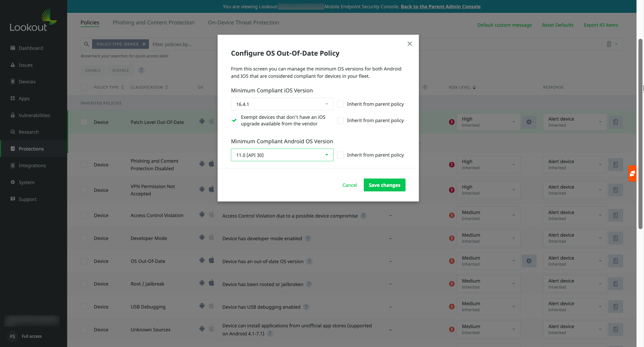Screen dimensions: 644x347
Task: Open Vulnerabilities in the sidebar
Action: click(x=34, y=115)
